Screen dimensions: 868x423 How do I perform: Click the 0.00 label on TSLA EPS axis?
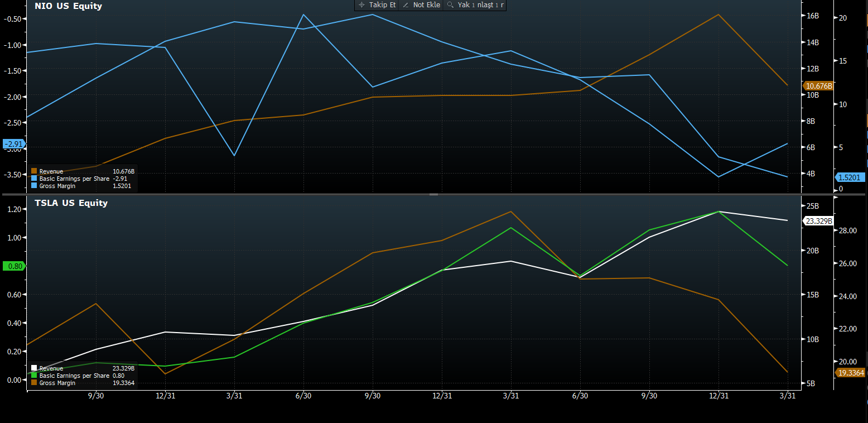click(x=13, y=380)
